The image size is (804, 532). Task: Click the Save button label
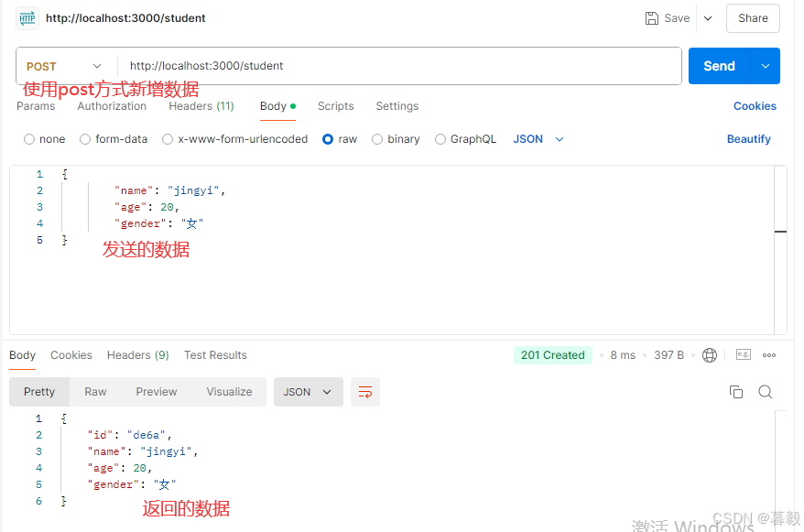click(677, 18)
